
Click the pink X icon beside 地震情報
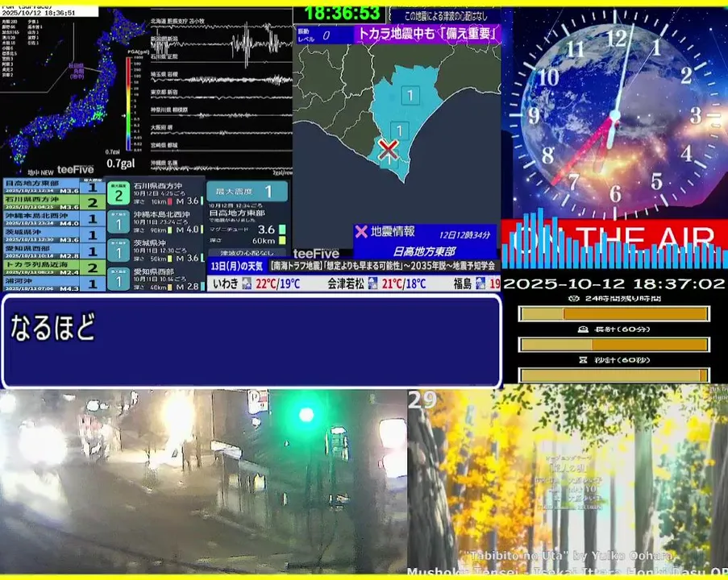pyautogui.click(x=360, y=231)
